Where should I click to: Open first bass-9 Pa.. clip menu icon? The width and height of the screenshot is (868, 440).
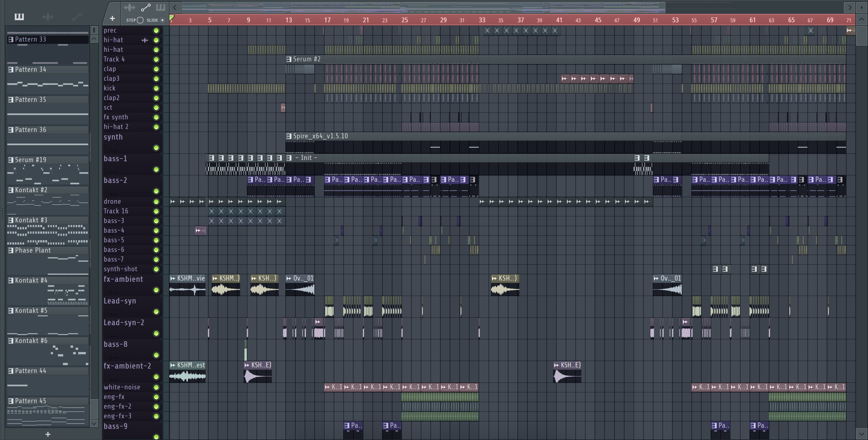click(x=347, y=426)
